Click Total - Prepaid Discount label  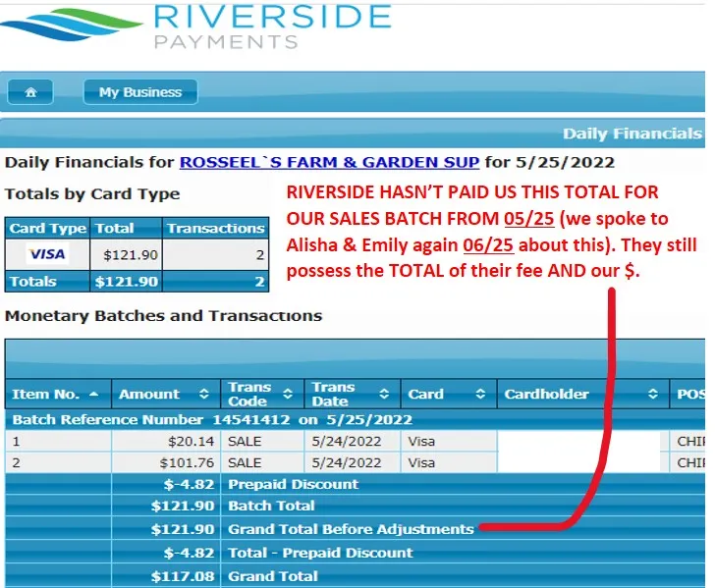(320, 553)
